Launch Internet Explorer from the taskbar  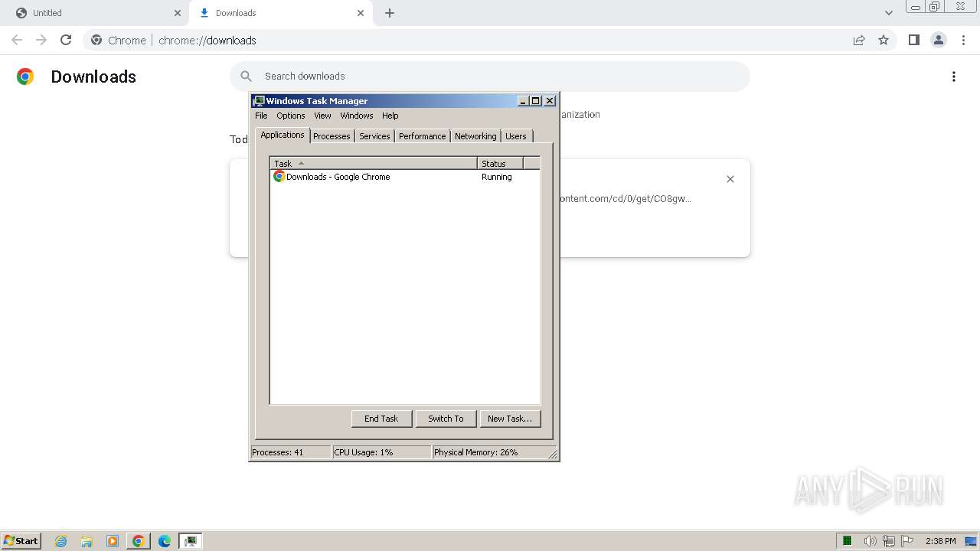(61, 541)
